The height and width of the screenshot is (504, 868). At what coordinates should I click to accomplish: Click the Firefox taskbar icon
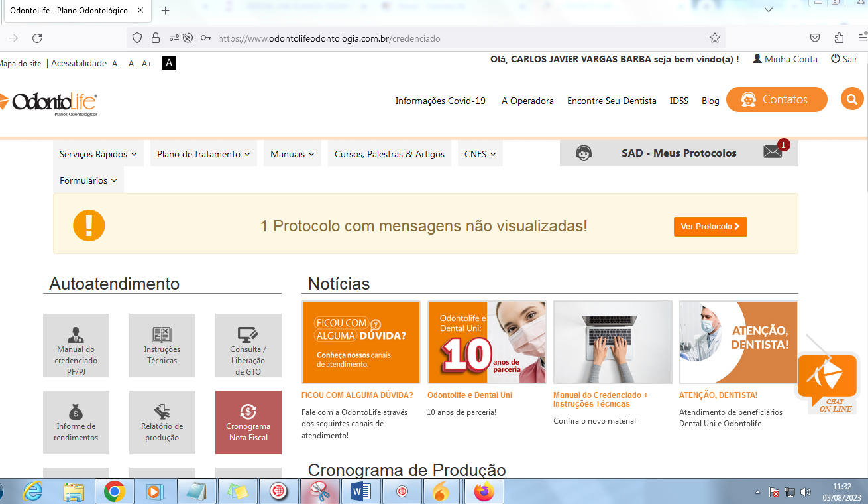coord(484,492)
